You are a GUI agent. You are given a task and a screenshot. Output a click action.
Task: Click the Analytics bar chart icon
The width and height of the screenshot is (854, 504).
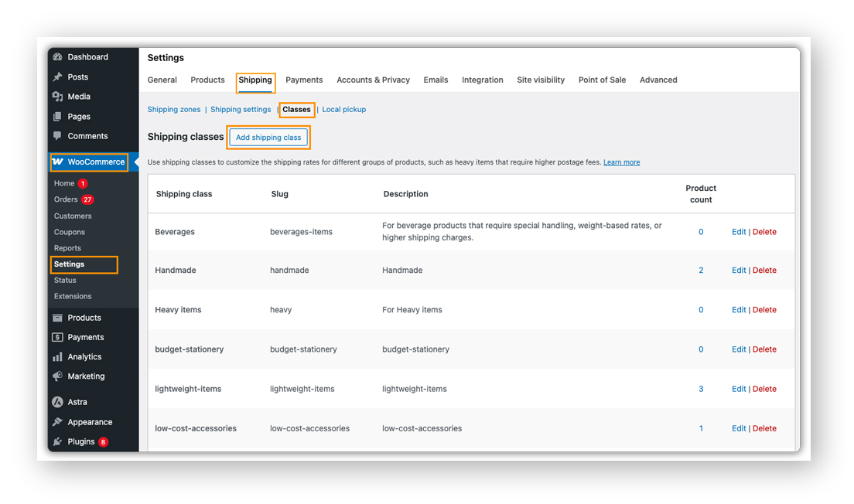point(58,356)
